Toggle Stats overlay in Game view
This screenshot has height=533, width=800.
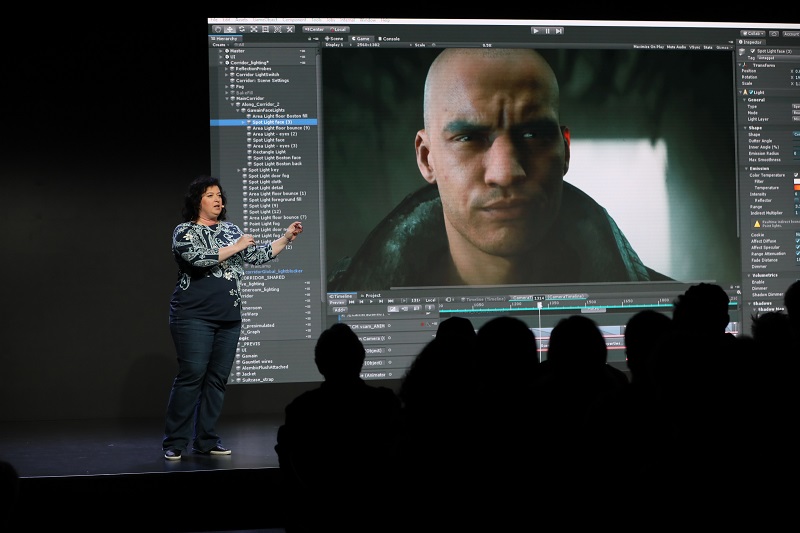pyautogui.click(x=708, y=47)
